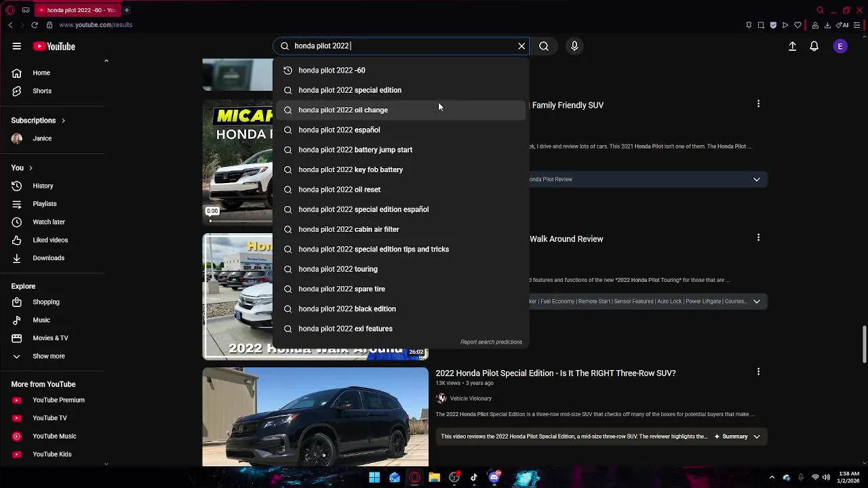The image size is (868, 488).
Task: Expand the You section arrow
Action: coord(31,168)
